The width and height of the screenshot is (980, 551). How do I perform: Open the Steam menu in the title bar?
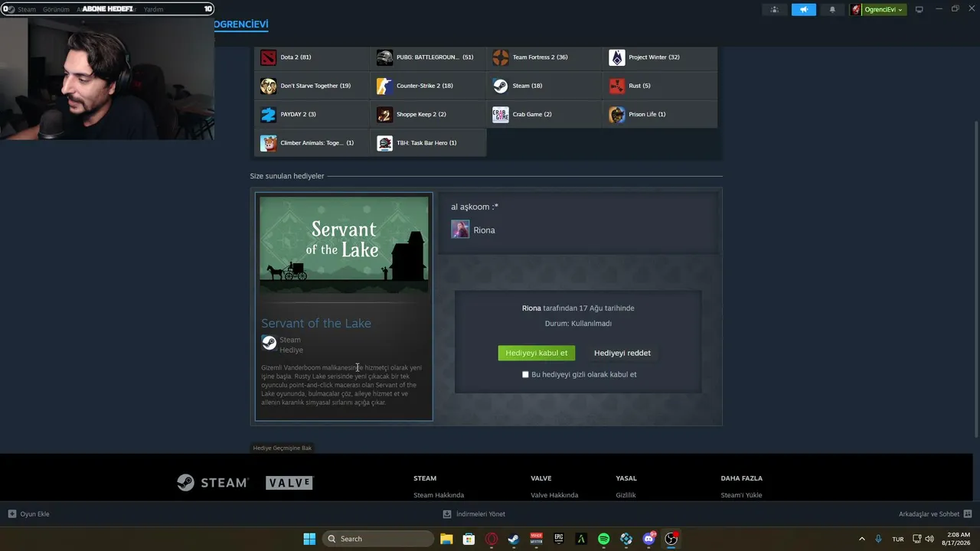[27, 9]
